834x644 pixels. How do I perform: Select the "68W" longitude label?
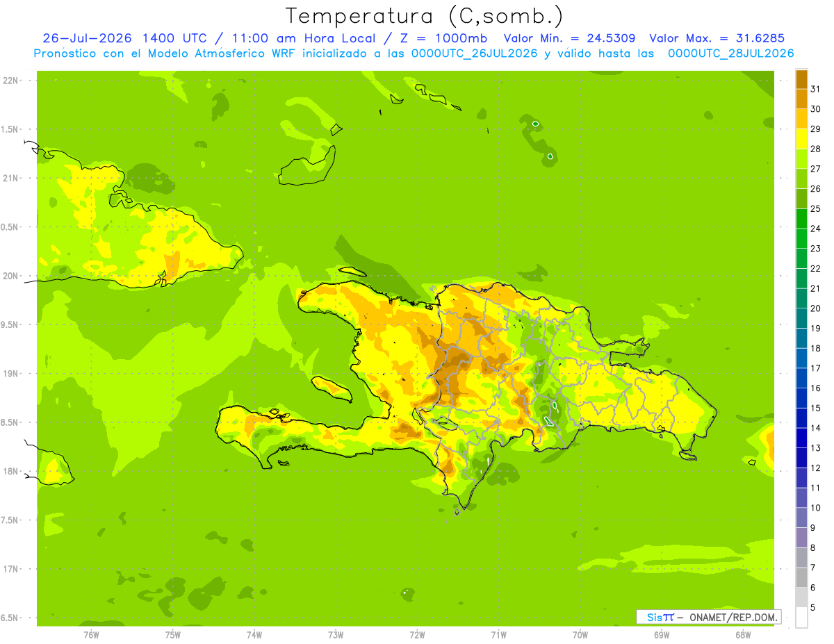(743, 635)
